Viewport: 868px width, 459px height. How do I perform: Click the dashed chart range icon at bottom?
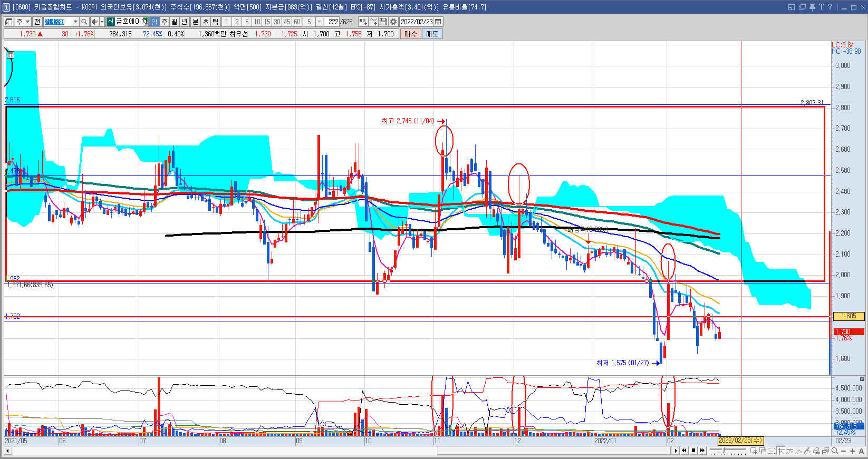click(x=772, y=451)
